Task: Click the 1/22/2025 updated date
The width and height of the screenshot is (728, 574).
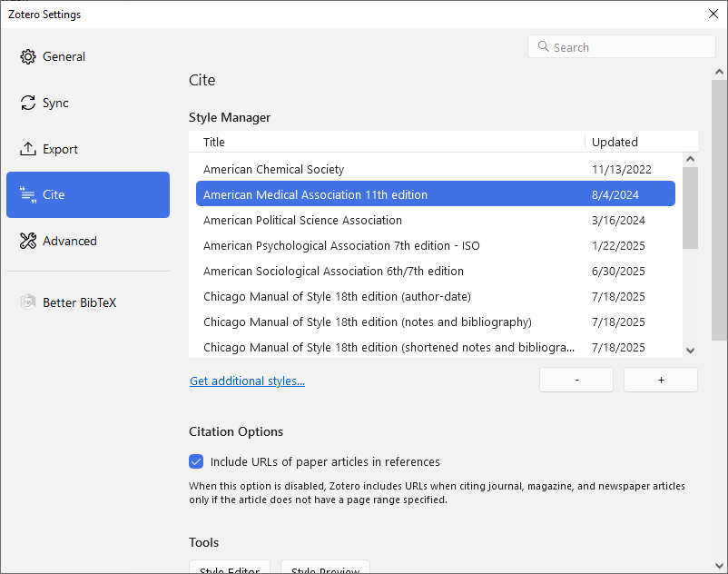Action: tap(618, 245)
